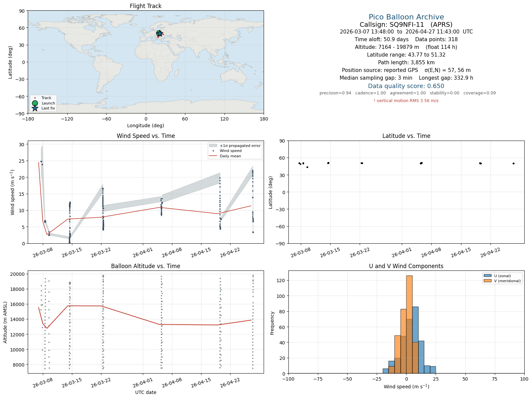
Task: Select the 'Pico Balloon Archive' heading
Action: pyautogui.click(x=406, y=17)
